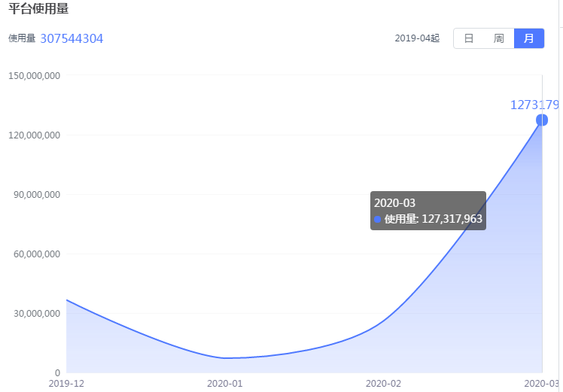This screenshot has height=392, width=563.
Task: Click the total usage number 307544304
Action: (x=72, y=38)
